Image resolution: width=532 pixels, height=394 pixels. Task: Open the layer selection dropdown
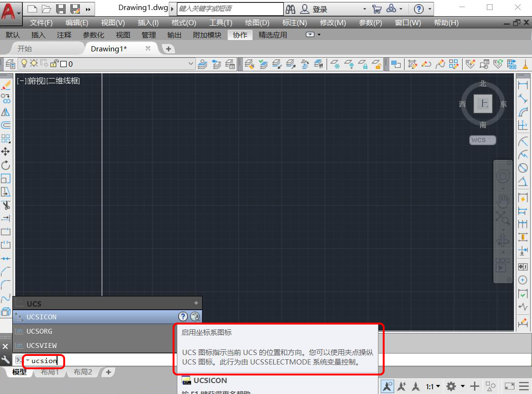point(191,64)
